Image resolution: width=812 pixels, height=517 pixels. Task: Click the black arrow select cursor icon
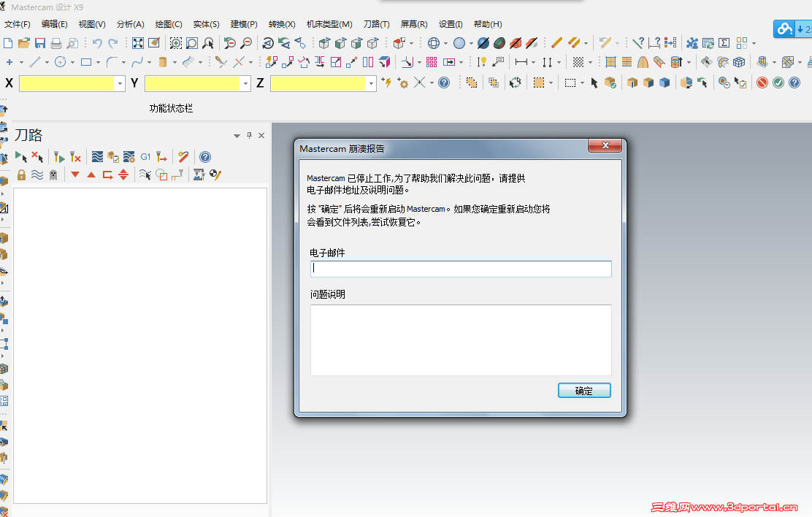(594, 83)
